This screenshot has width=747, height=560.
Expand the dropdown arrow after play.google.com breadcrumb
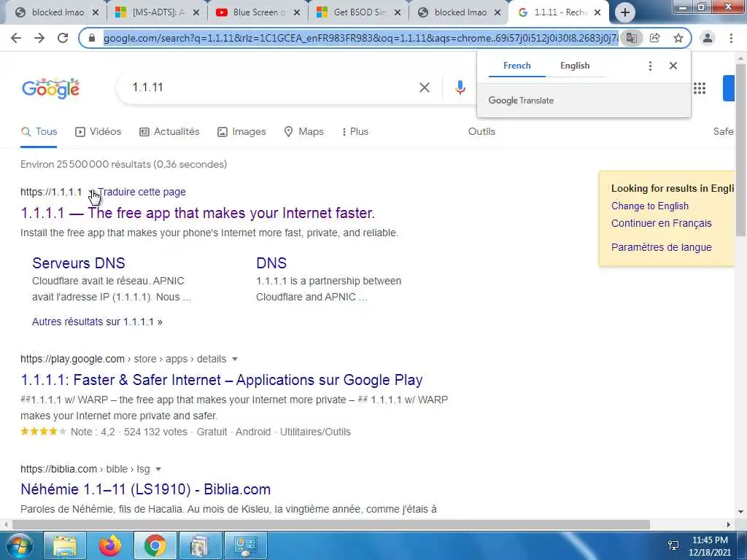coord(234,359)
